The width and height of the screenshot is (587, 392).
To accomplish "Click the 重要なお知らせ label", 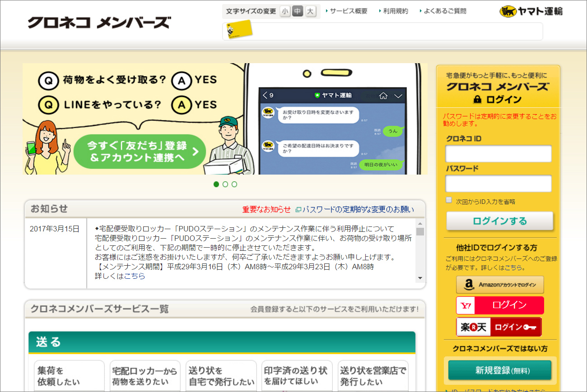I will 266,209.
